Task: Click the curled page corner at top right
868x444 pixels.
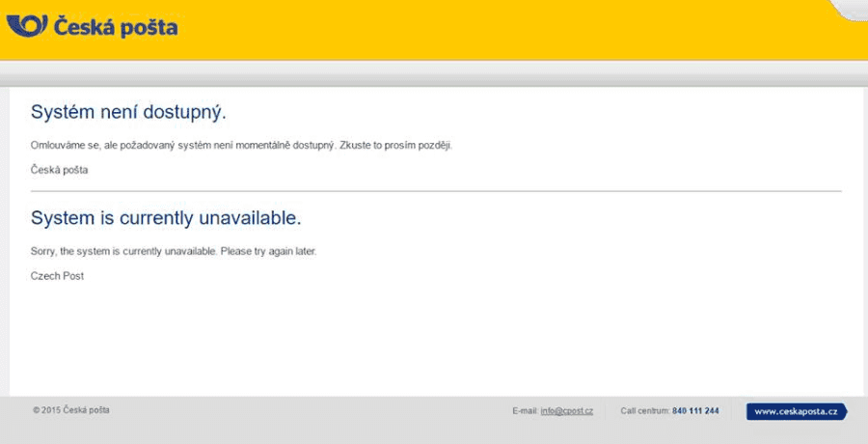Action: click(849, 9)
